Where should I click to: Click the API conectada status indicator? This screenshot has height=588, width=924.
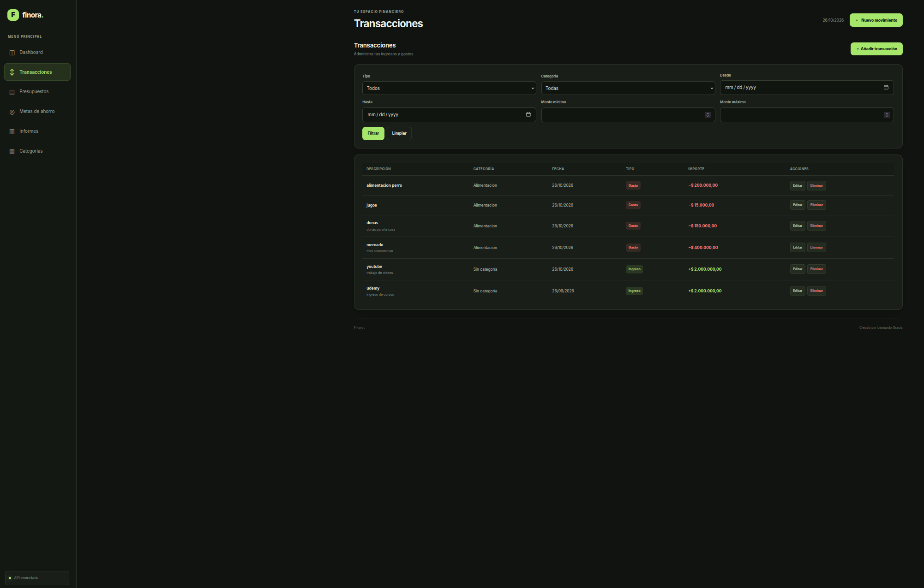(37, 578)
